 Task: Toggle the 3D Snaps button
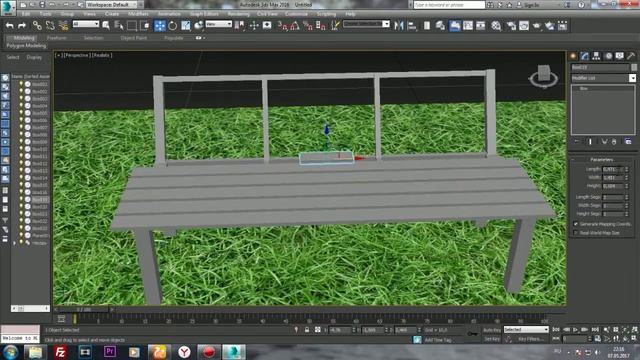pos(282,26)
